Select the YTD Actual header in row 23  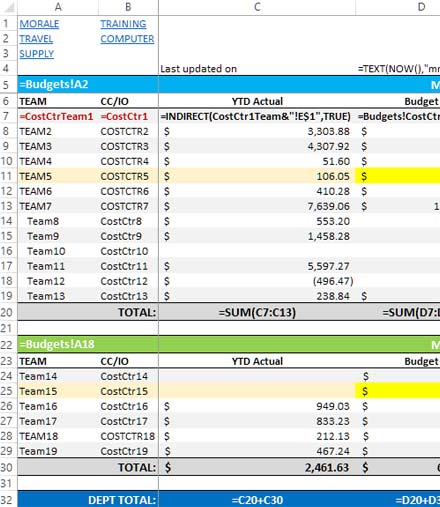257,361
